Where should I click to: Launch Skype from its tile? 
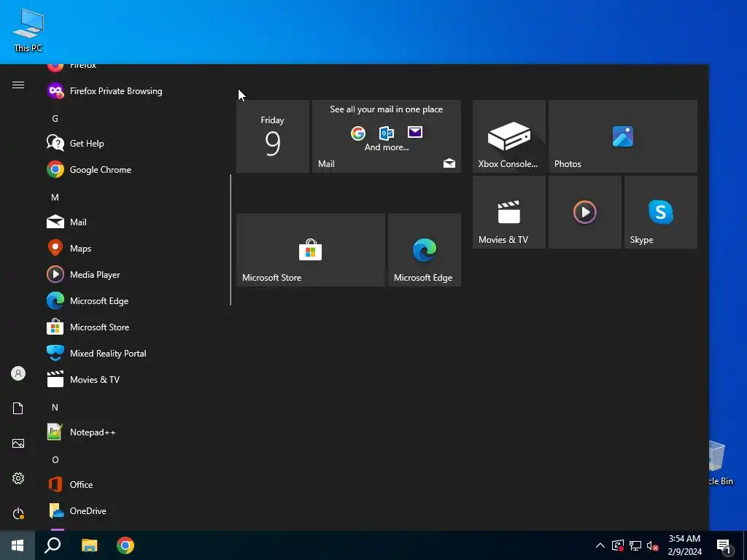pyautogui.click(x=661, y=212)
